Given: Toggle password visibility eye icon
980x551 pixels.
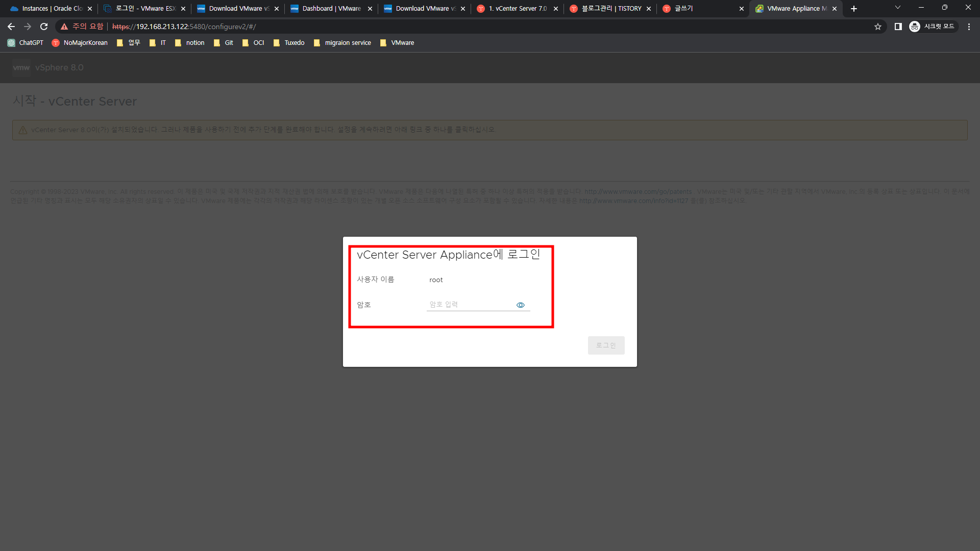Looking at the screenshot, I should pos(520,305).
